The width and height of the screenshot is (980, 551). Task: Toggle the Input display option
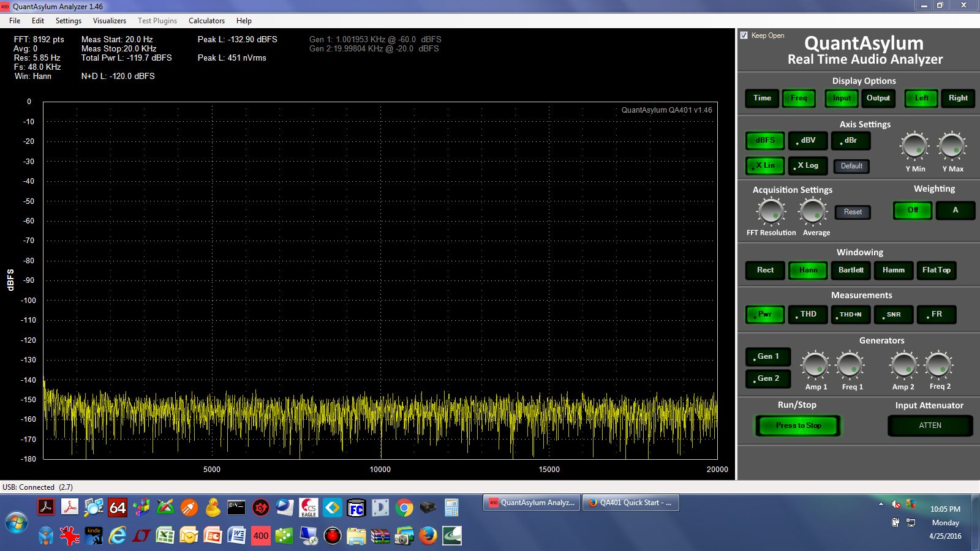(x=842, y=98)
